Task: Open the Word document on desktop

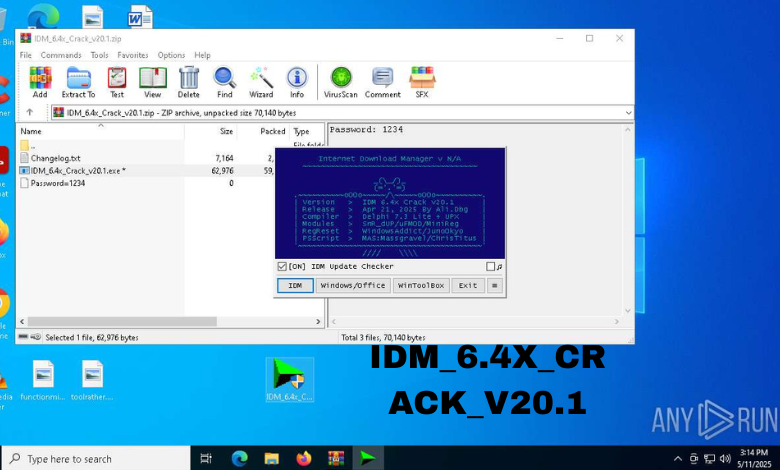Action: coord(140,16)
